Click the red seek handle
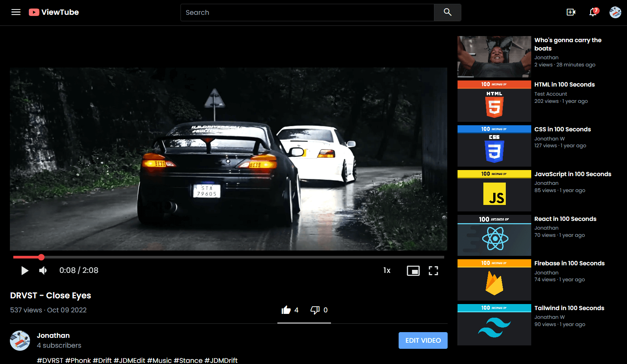627x364 pixels. [41, 257]
